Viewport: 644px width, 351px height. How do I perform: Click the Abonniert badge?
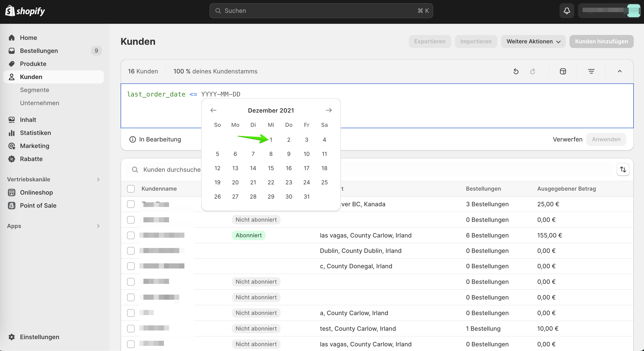(248, 235)
